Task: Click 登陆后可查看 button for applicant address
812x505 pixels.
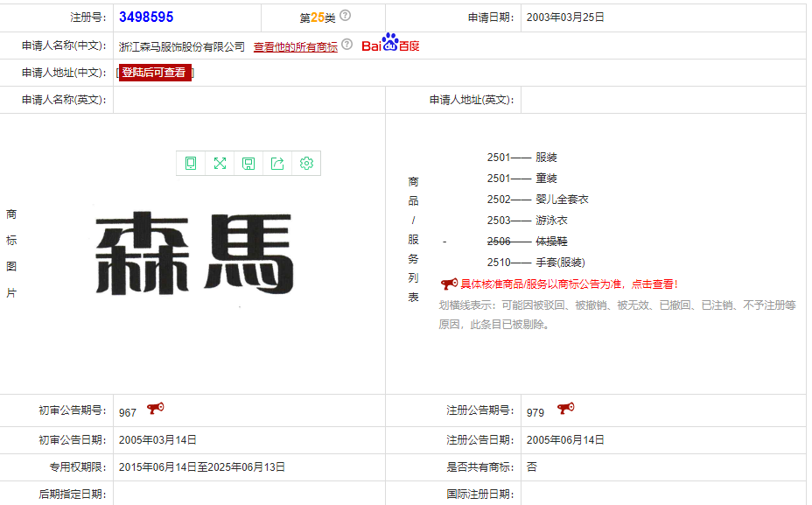Action: click(x=154, y=73)
